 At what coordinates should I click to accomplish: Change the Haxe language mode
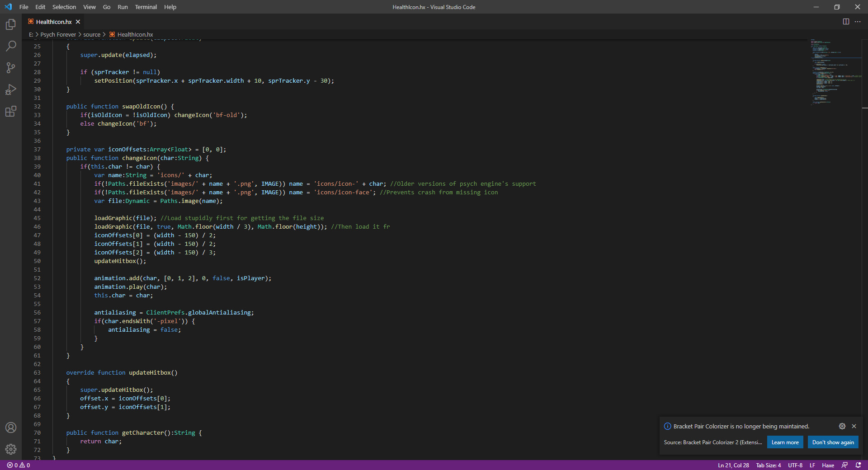[828, 465]
